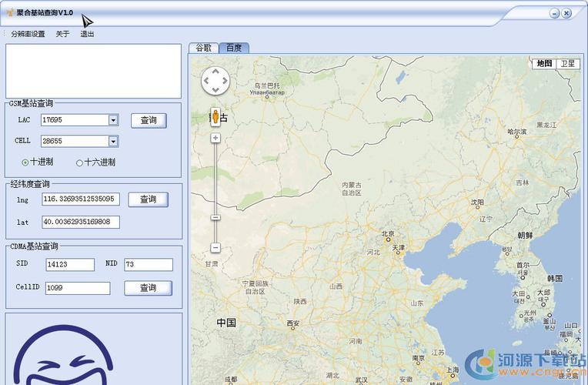The width and height of the screenshot is (588, 385).
Task: Pan the map left using the pan control
Action: click(205, 81)
